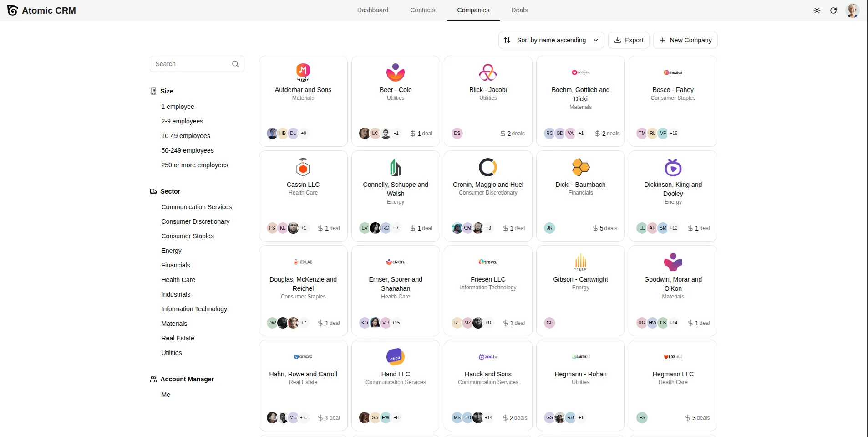Click the people icon next to Account Manager
The image size is (868, 437).
click(x=153, y=379)
